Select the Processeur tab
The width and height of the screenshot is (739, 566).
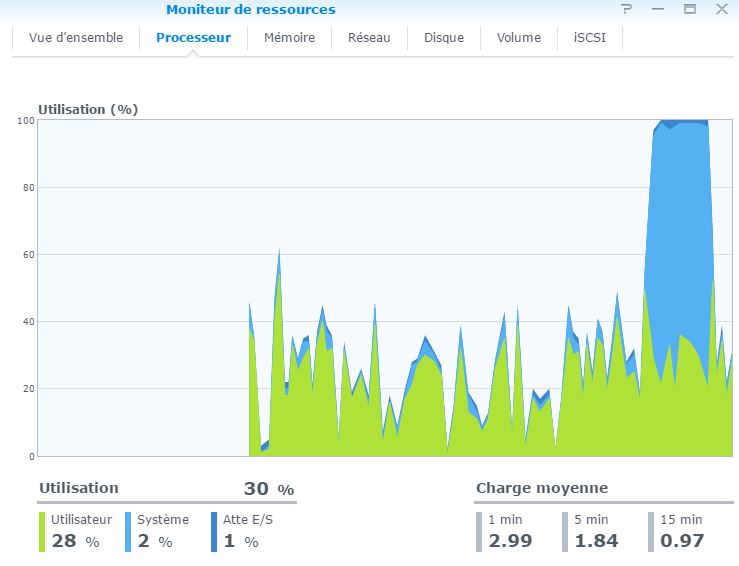(193, 38)
